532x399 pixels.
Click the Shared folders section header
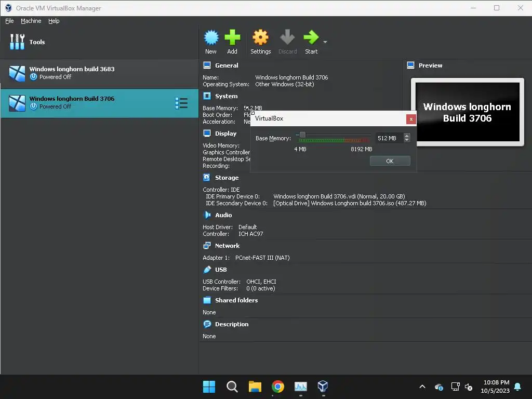coord(236,300)
